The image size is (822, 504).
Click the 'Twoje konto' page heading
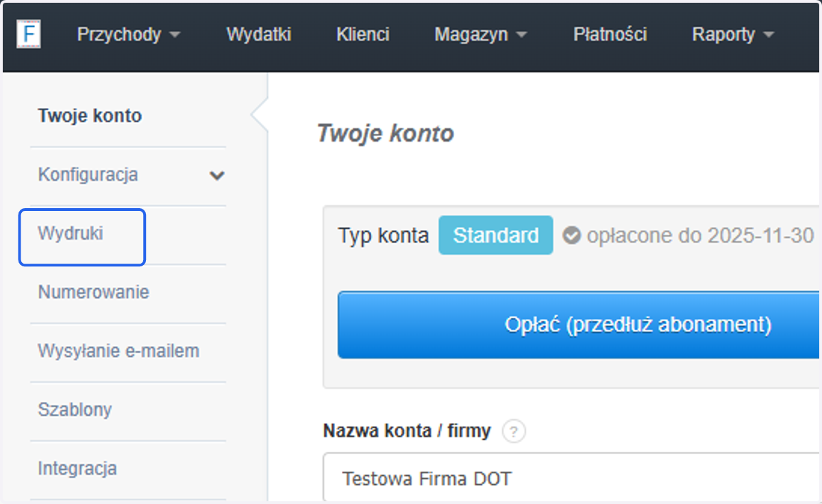pyautogui.click(x=386, y=134)
